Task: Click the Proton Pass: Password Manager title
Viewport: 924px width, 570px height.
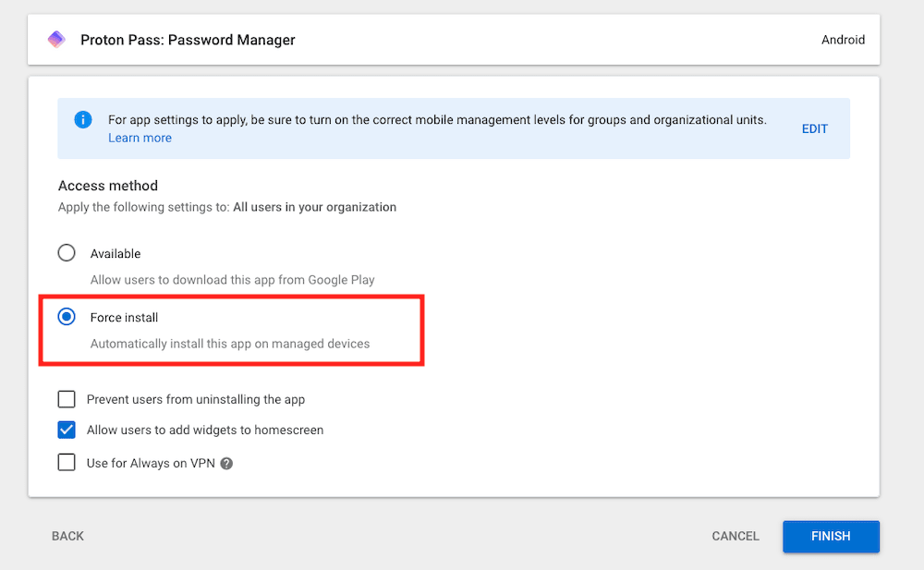Action: pyautogui.click(x=188, y=39)
